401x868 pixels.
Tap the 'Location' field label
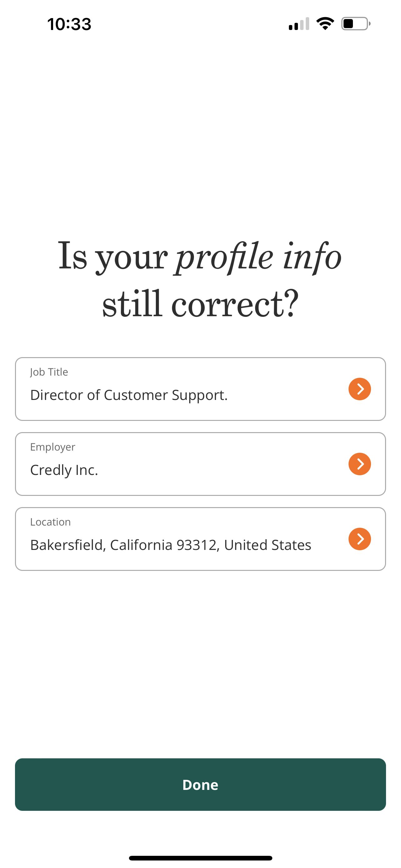point(51,522)
